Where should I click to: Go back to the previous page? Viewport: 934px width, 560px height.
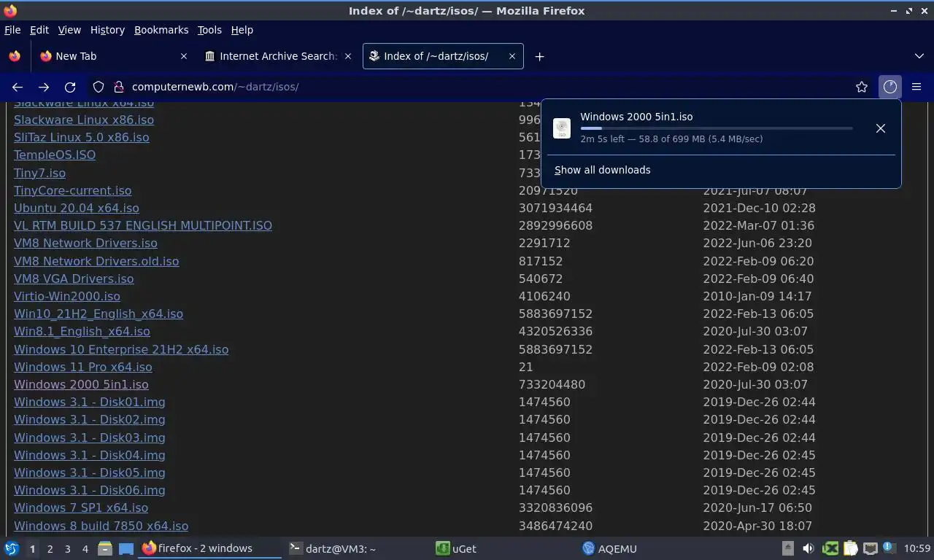(18, 87)
